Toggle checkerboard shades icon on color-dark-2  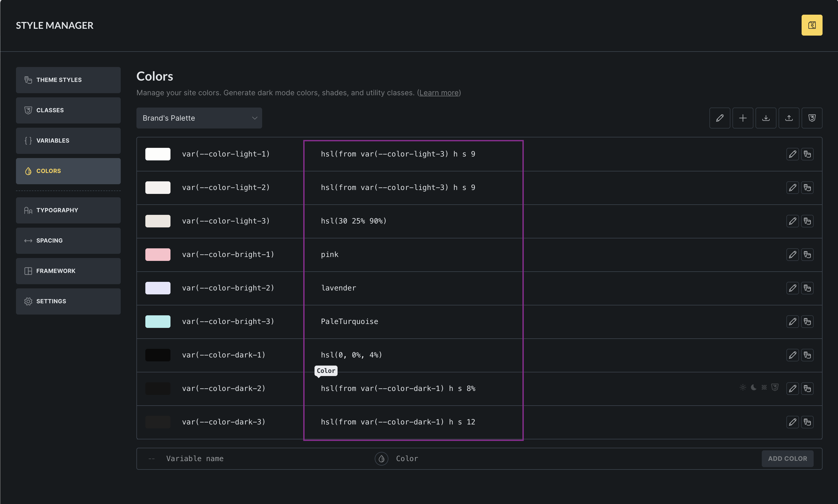tap(764, 388)
